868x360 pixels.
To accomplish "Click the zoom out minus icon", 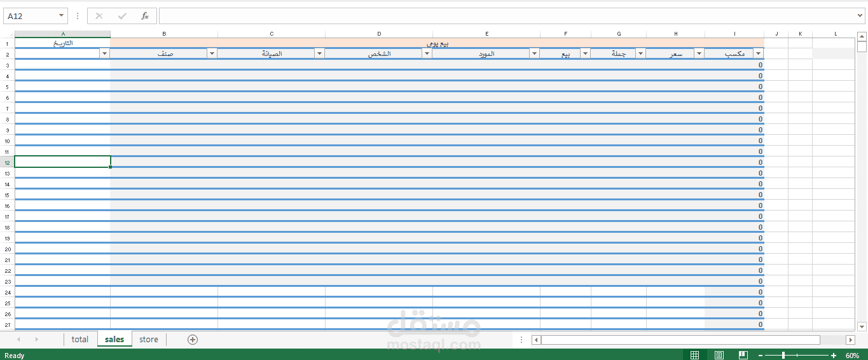I will click(x=759, y=355).
